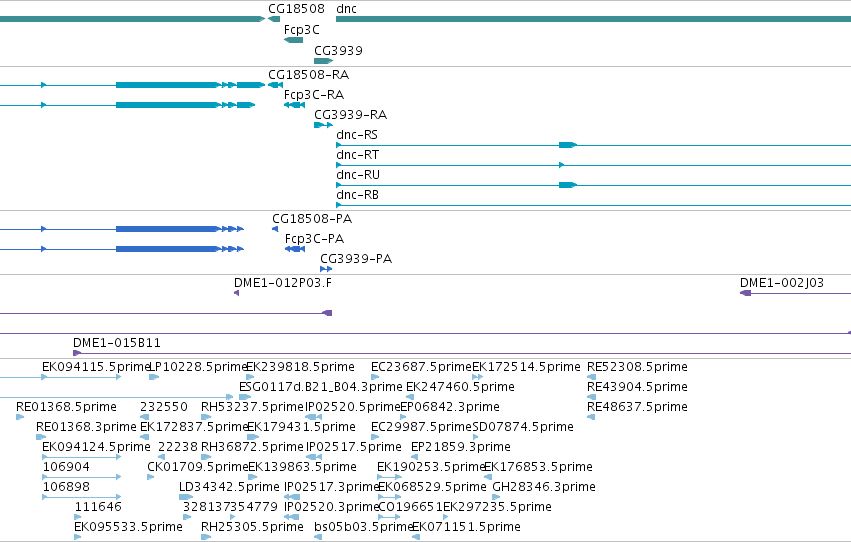Select the RH53237.5prime EST label
The height and width of the screenshot is (542, 851).
(x=252, y=407)
